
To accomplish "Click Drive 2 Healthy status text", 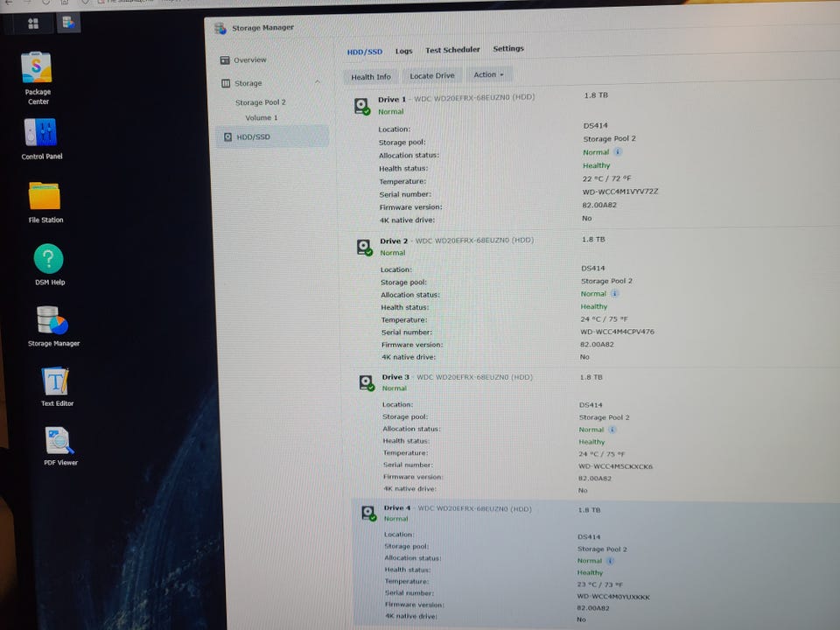I will tap(594, 306).
